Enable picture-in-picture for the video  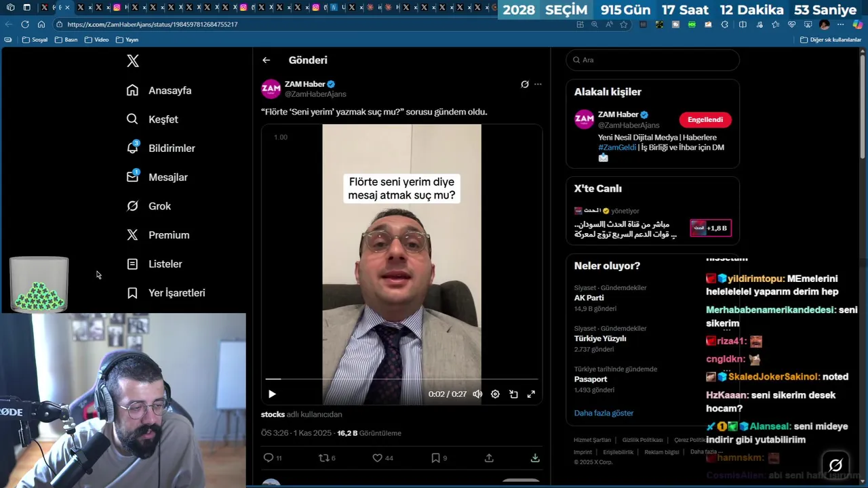point(513,394)
